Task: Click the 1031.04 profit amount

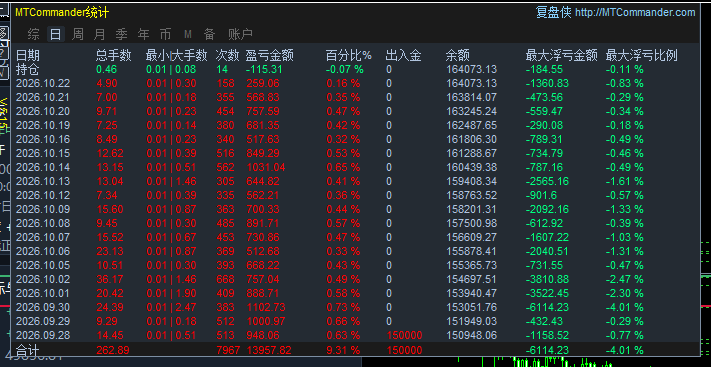Action: tap(266, 167)
